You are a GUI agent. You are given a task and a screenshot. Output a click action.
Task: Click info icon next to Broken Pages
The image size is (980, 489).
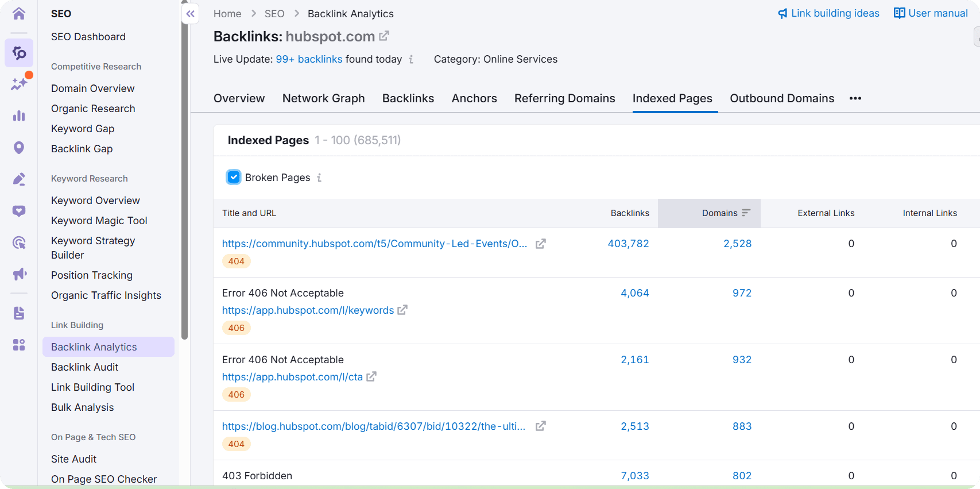(319, 178)
